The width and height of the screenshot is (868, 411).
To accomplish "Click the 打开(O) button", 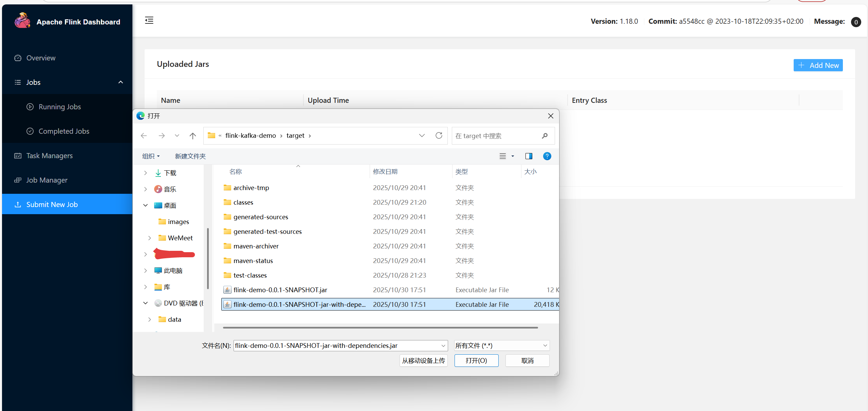I will [x=476, y=360].
